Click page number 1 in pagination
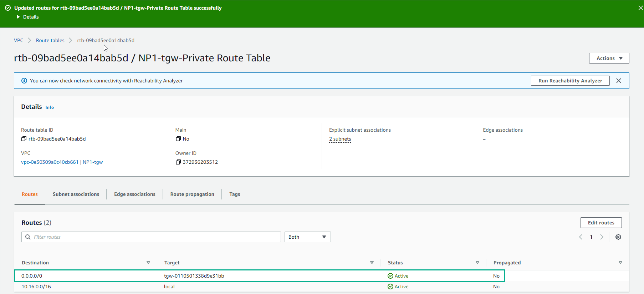 point(591,237)
